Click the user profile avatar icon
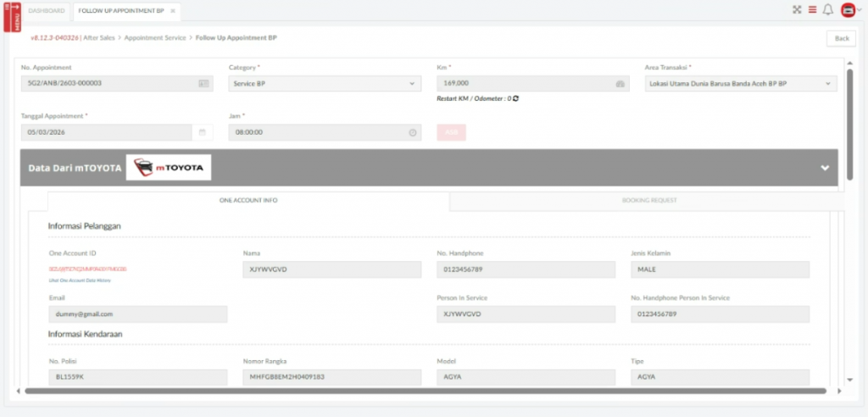 [x=847, y=10]
